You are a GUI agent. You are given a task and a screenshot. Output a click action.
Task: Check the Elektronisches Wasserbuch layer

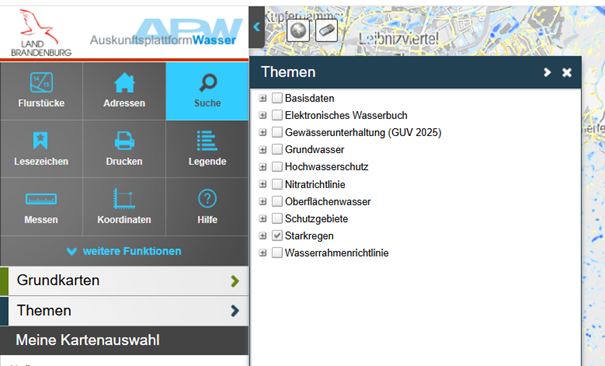coord(277,115)
